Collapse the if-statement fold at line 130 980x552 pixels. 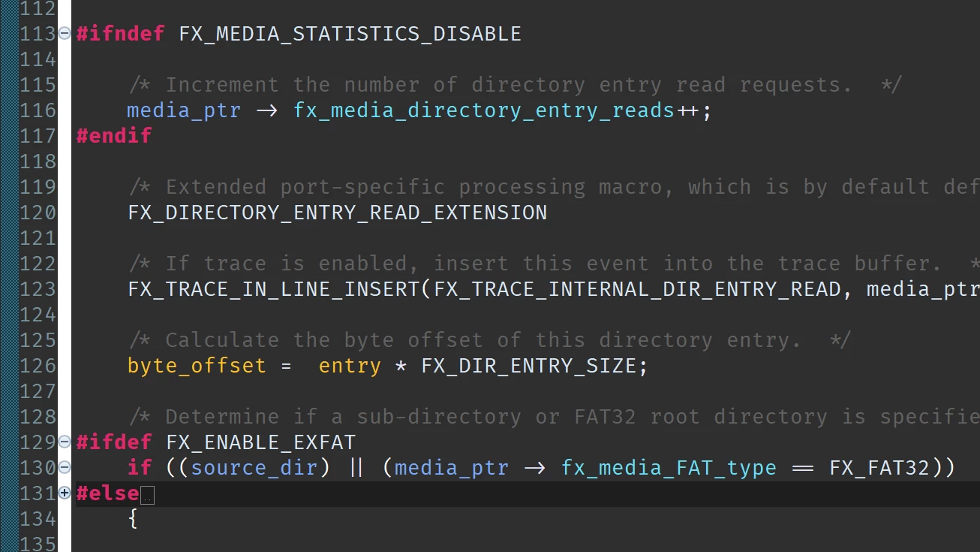[65, 467]
